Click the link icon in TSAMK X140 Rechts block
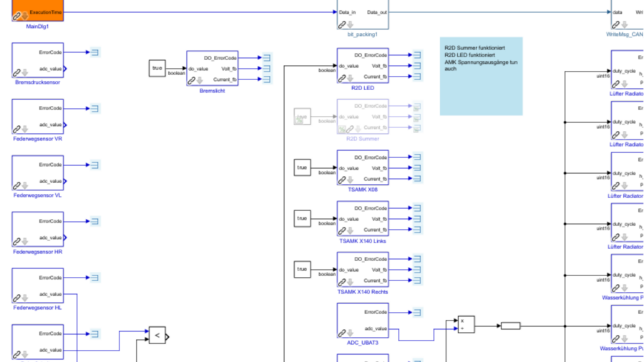Image resolution: width=644 pixels, height=362 pixels. click(x=342, y=283)
